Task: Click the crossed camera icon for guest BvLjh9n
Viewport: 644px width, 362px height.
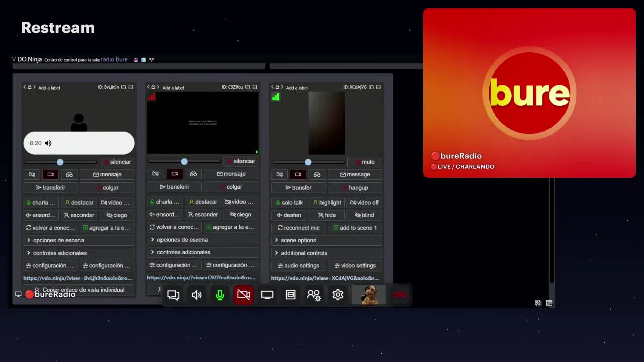Action: [x=32, y=174]
